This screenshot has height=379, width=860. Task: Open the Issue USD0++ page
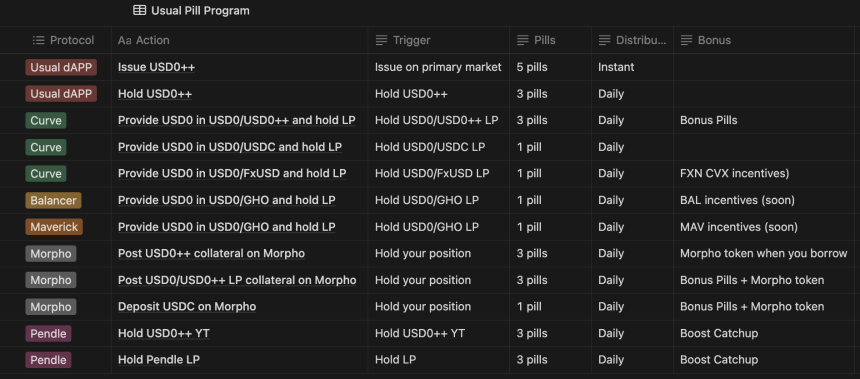tap(156, 67)
